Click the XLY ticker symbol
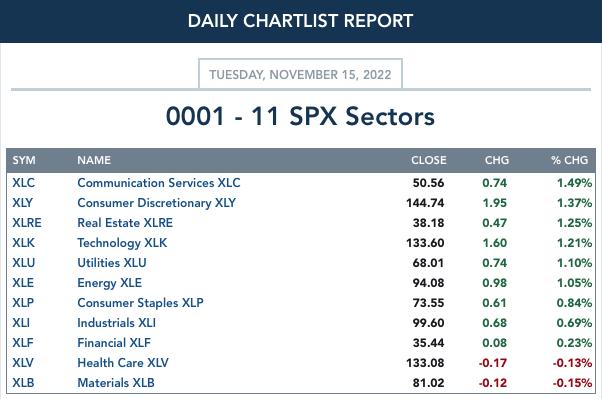Screen dimensions: 602x399 [23, 203]
